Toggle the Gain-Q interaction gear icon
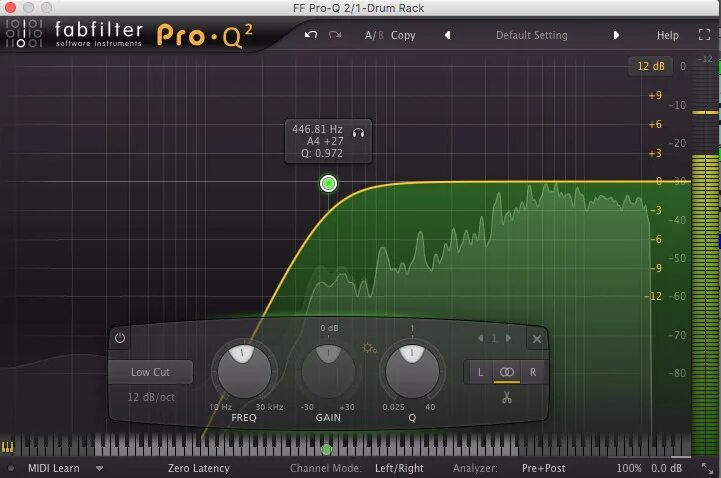 pos(369,348)
